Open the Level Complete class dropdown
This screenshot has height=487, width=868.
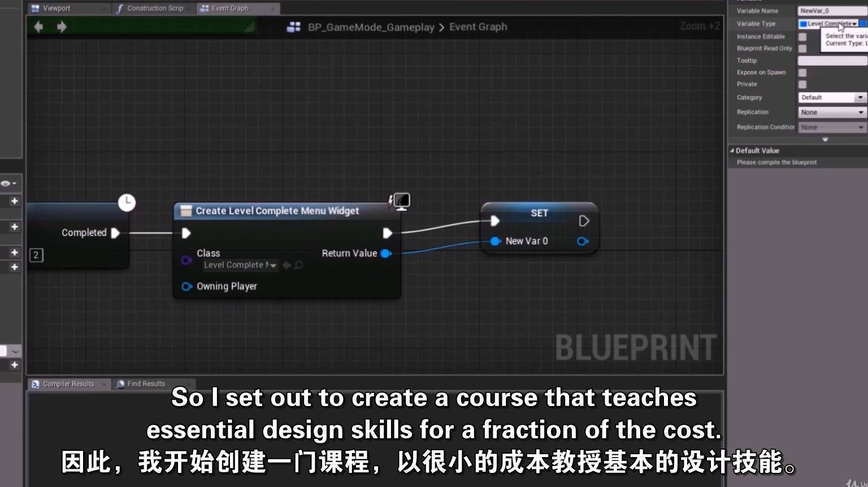click(240, 265)
